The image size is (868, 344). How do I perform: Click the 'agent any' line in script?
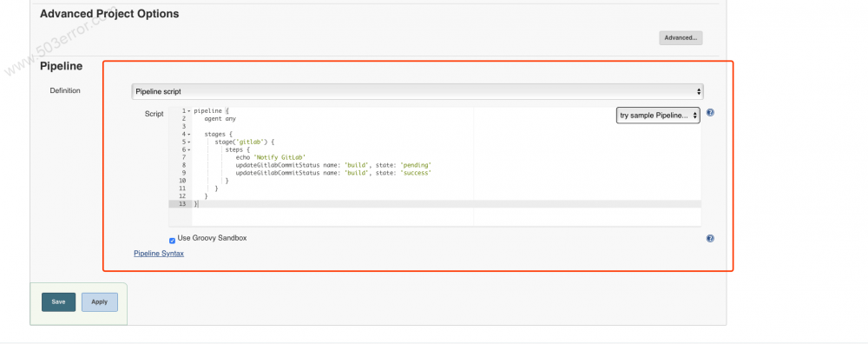coord(220,118)
